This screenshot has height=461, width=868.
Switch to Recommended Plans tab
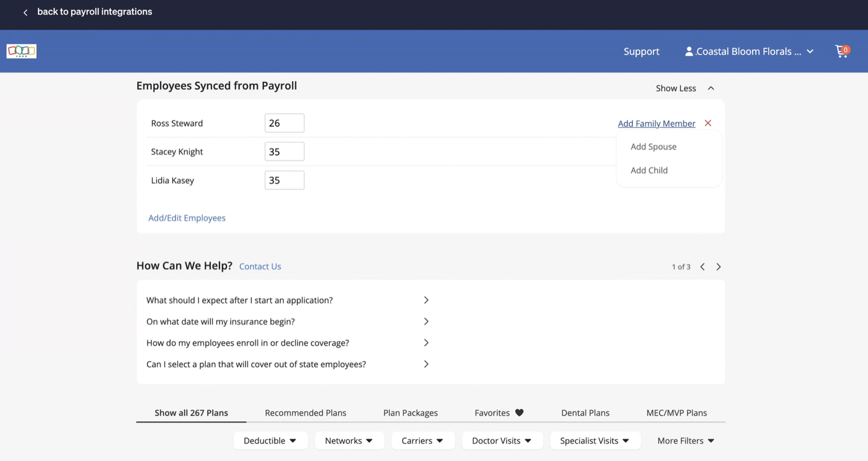coord(306,413)
